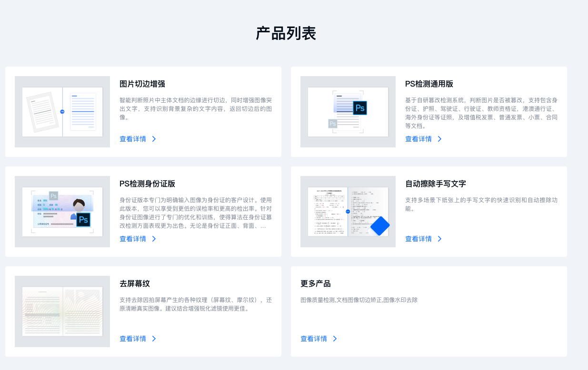
Task: Click the PS检测身份证版 ID card thumbnail
Action: 62,212
